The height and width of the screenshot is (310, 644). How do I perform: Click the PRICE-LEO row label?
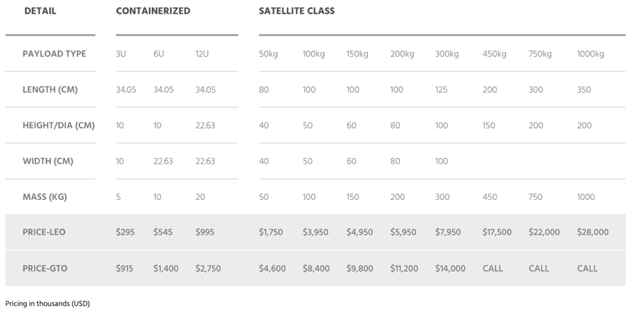(44, 232)
